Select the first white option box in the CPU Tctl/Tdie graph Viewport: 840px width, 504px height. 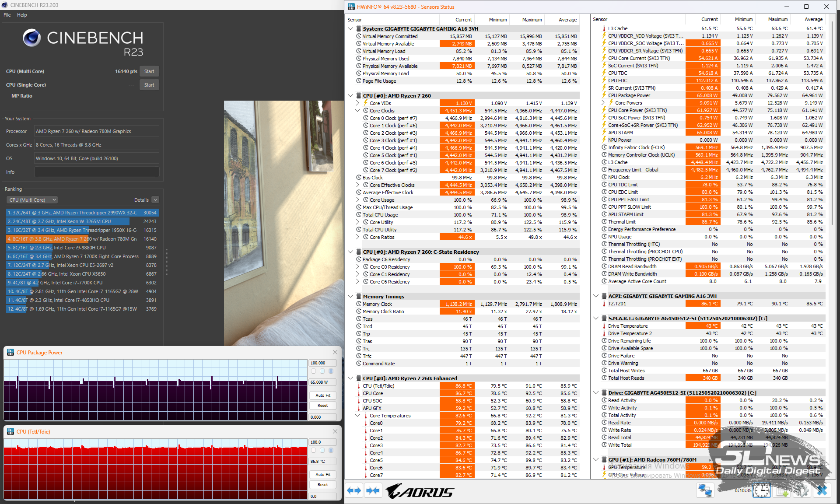pos(313,450)
